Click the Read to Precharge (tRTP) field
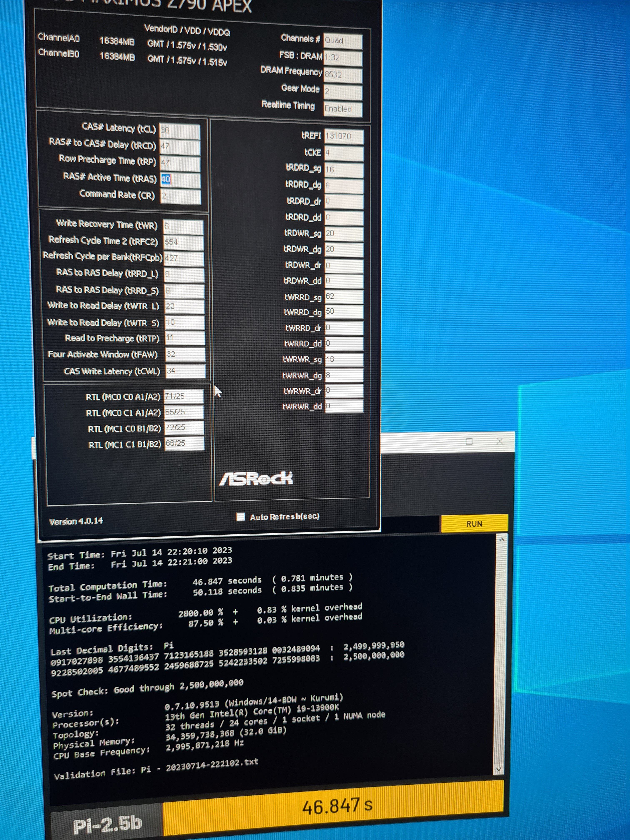This screenshot has width=630, height=840. tap(185, 338)
